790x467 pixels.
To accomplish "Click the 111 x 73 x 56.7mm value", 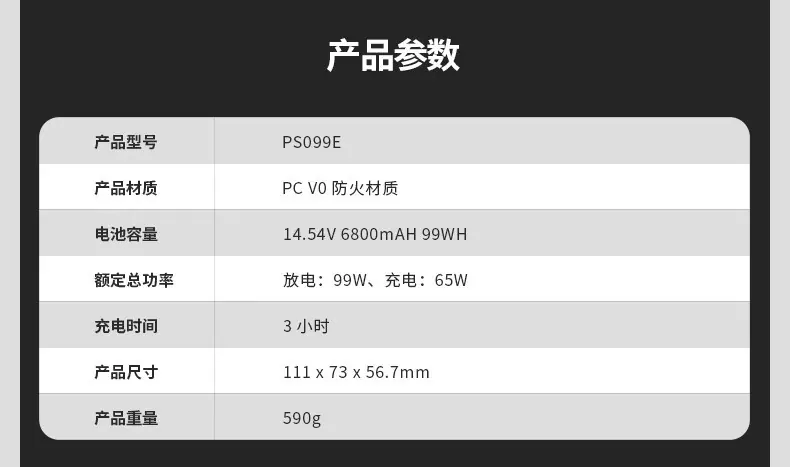I will point(356,372).
